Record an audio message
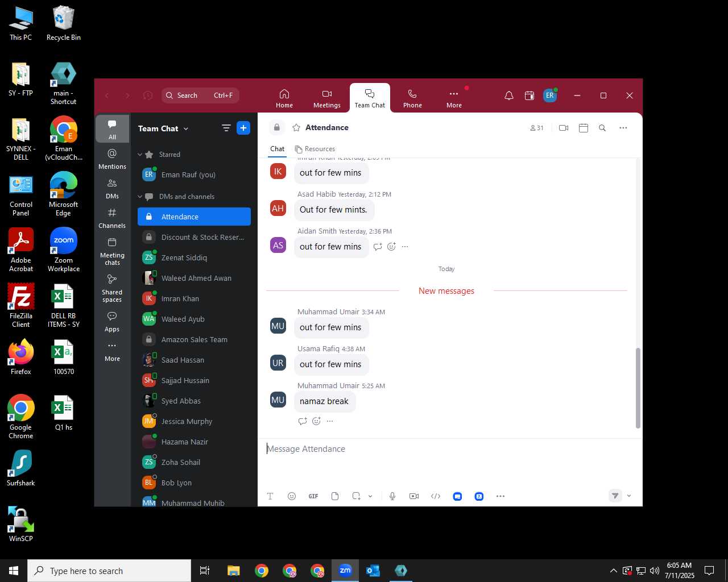Viewport: 728px width, 582px height. [392, 496]
